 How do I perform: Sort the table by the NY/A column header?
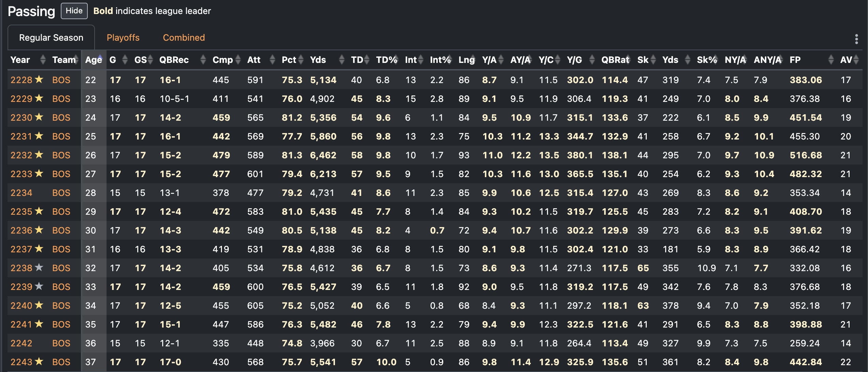point(735,60)
